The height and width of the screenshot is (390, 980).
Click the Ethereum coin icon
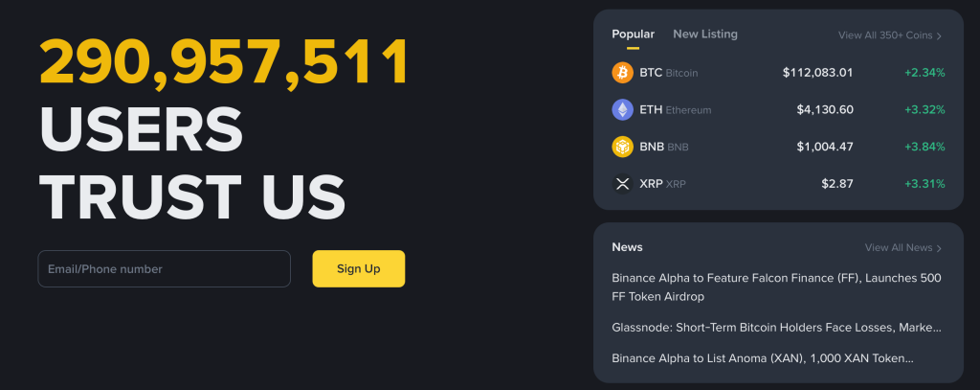pos(622,110)
